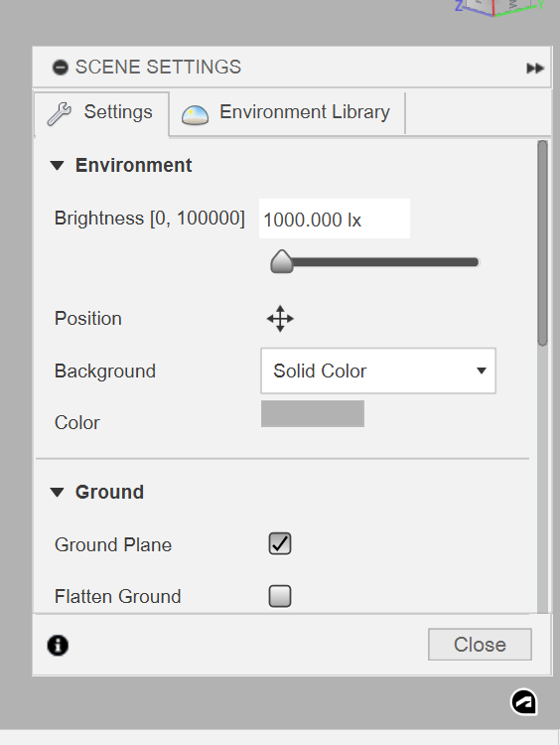Click the Brightness slider handle
Screen dimensions: 560x745
[x=282, y=262]
